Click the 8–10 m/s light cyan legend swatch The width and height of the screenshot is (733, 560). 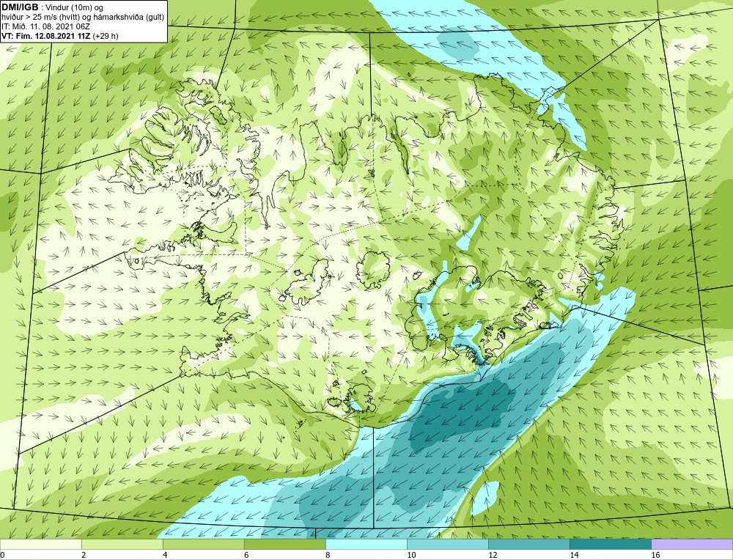[x=366, y=544]
